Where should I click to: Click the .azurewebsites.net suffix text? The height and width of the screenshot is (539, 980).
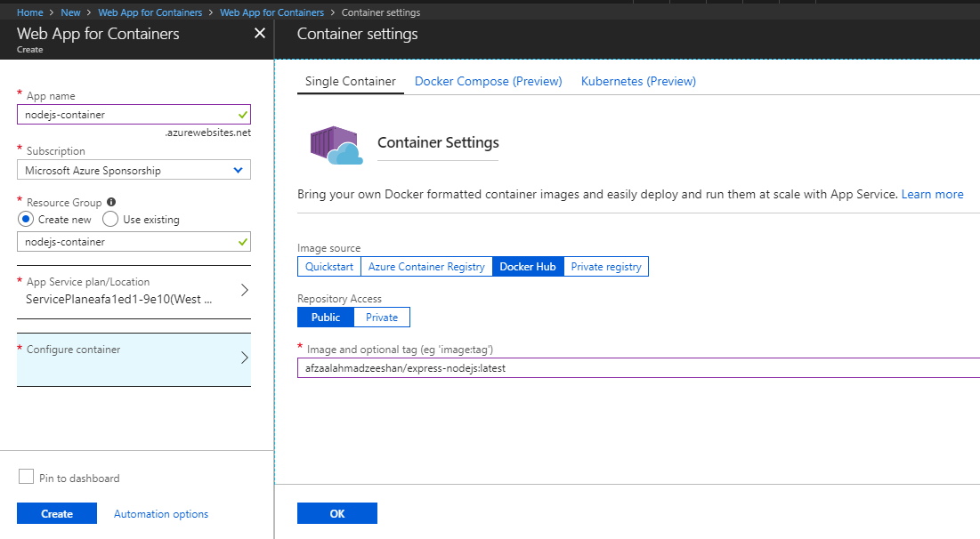(x=208, y=133)
